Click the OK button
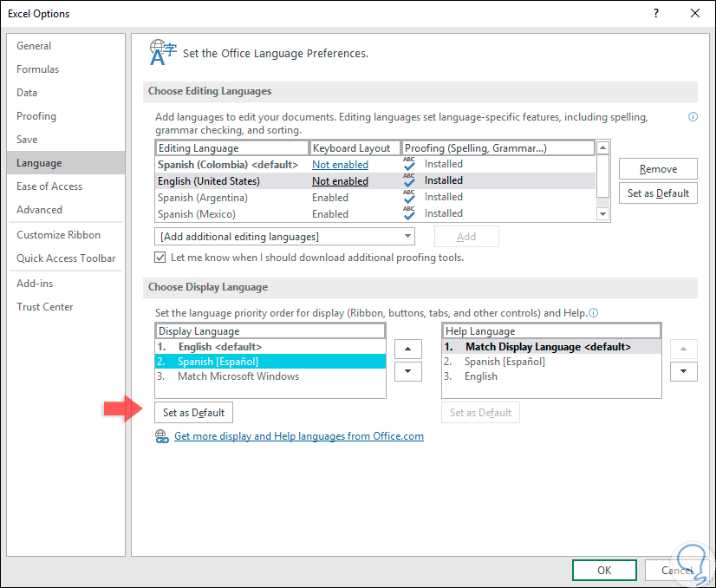 pyautogui.click(x=604, y=570)
